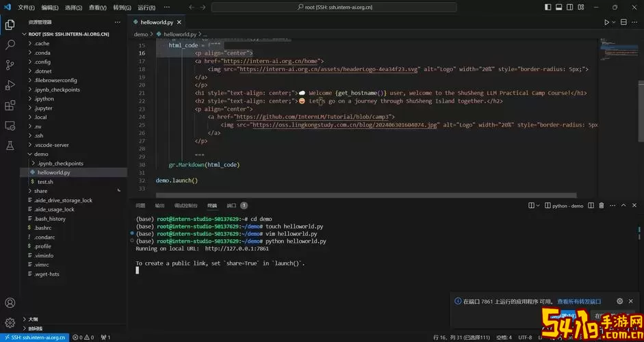Click the 空格: 4 indentation status item
This screenshot has height=342, width=644.
coord(504,337)
